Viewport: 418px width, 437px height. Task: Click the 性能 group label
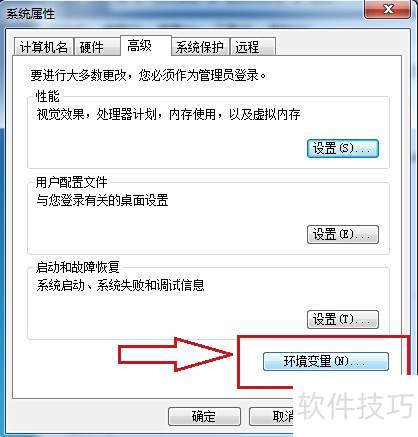(47, 97)
